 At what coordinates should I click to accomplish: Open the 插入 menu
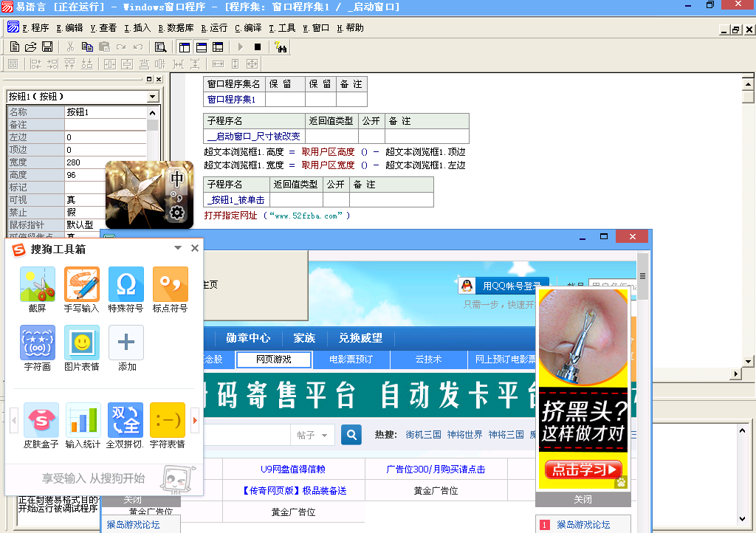[137, 28]
